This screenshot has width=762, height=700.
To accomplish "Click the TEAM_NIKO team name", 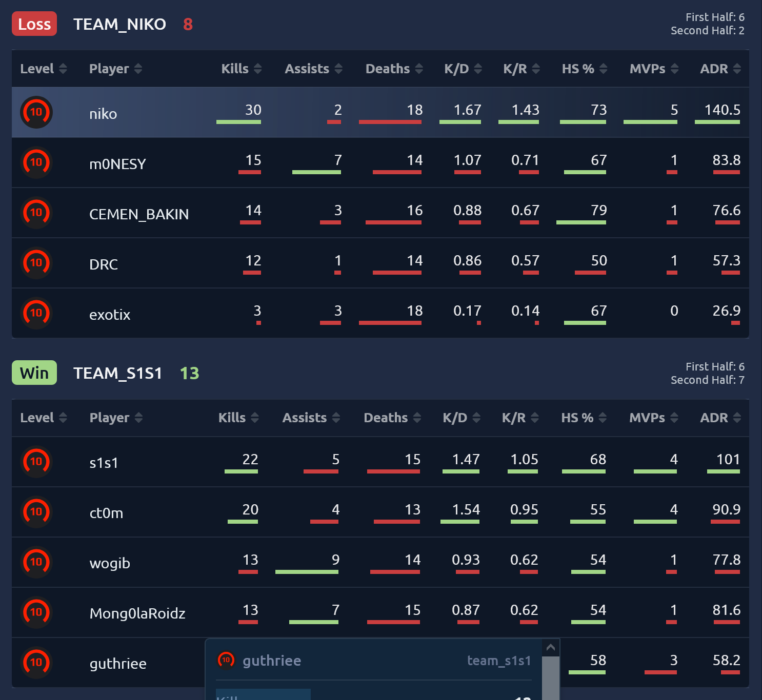I will tap(119, 24).
